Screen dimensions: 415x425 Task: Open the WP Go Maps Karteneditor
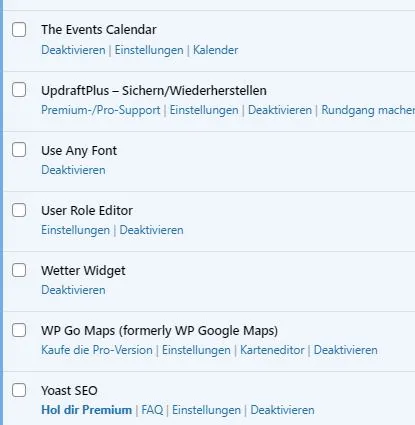click(272, 350)
